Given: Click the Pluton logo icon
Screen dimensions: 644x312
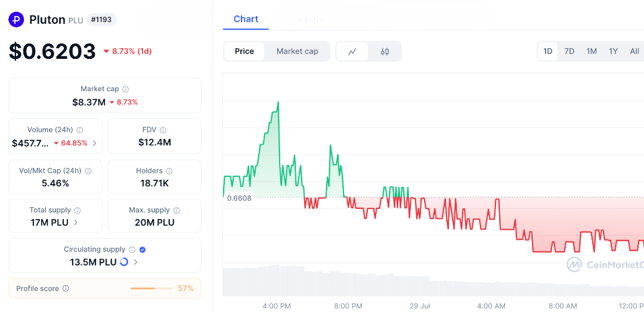Looking at the screenshot, I should pyautogui.click(x=16, y=20).
